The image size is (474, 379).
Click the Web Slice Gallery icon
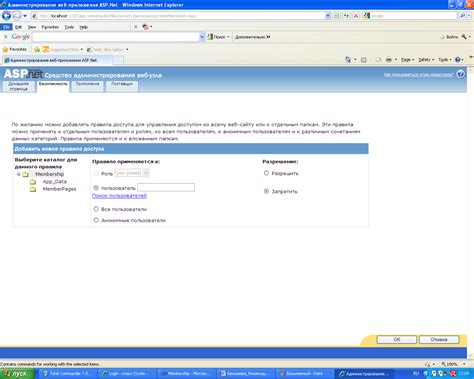[89, 50]
